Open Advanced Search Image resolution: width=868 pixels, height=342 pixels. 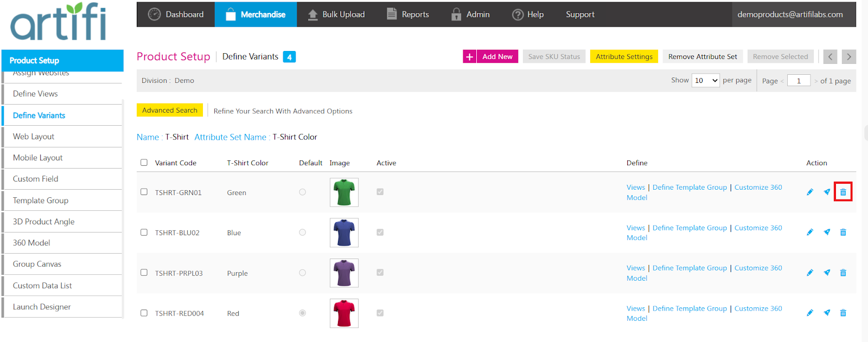tap(170, 110)
